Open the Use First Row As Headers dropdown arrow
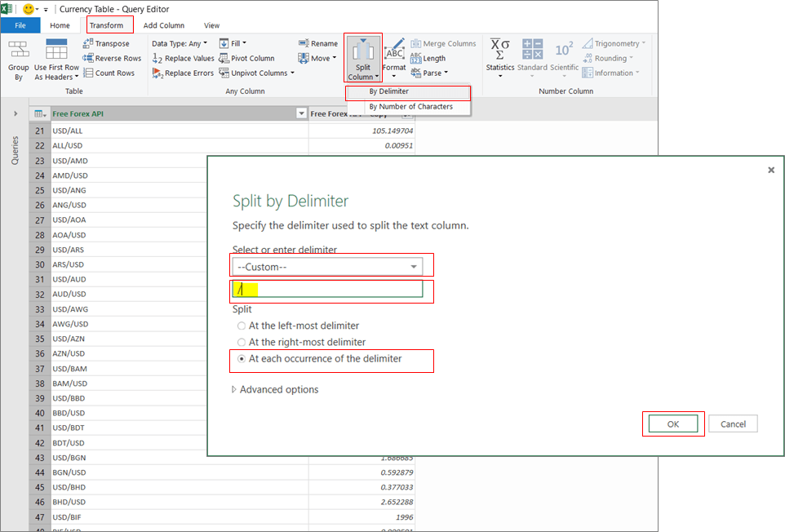 click(x=77, y=77)
